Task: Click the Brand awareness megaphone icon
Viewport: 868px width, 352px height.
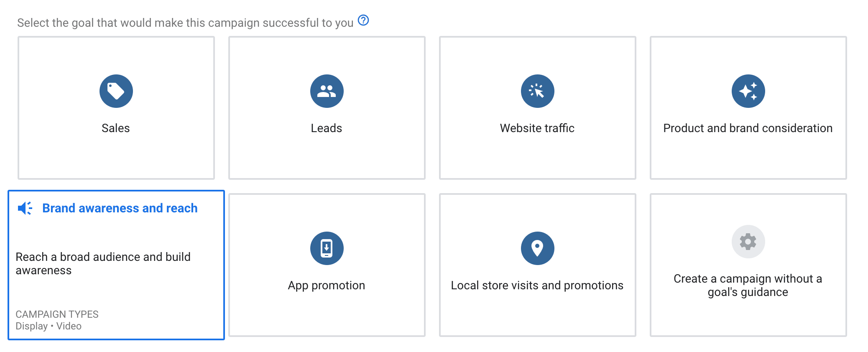Action: 25,208
